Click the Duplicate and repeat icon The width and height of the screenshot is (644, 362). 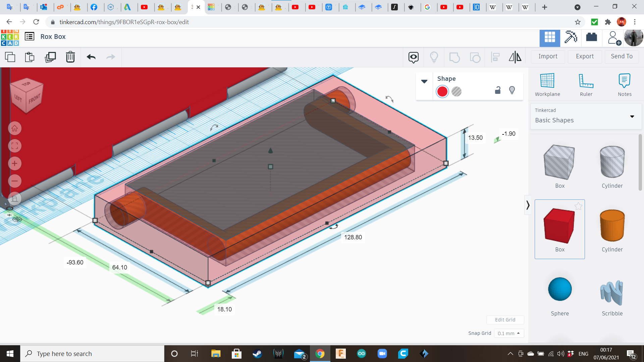click(50, 57)
